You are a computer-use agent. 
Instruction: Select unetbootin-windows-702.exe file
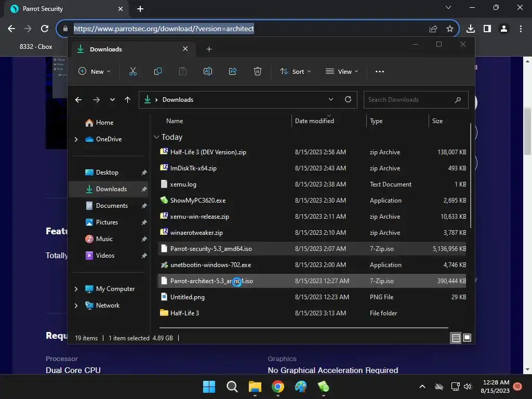(312, 265)
